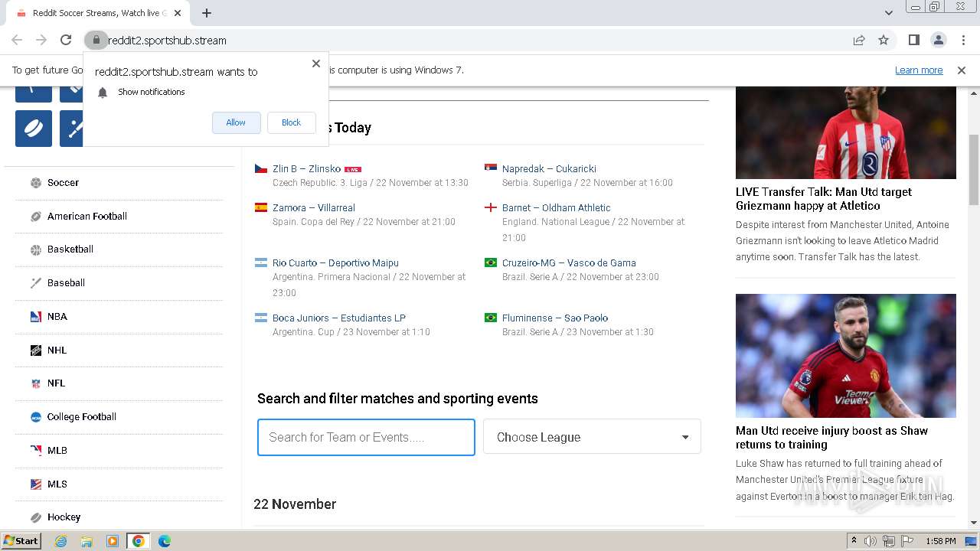This screenshot has height=551, width=980.
Task: Block notifications from sportshub
Action: coord(291,122)
